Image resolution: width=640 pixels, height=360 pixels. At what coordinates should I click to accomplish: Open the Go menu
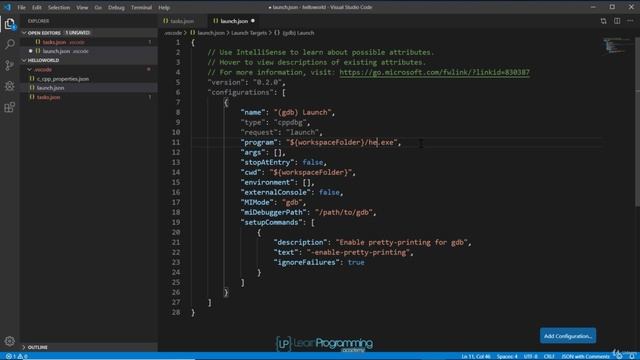coord(98,7)
